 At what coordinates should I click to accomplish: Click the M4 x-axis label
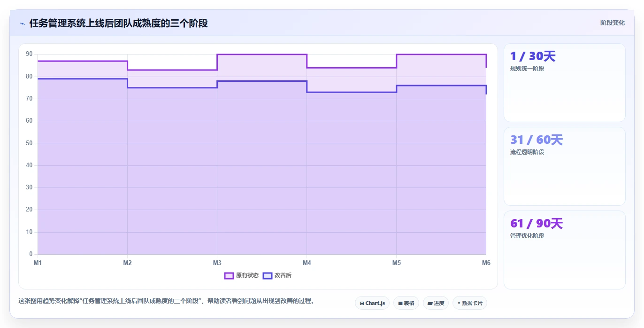307,263
